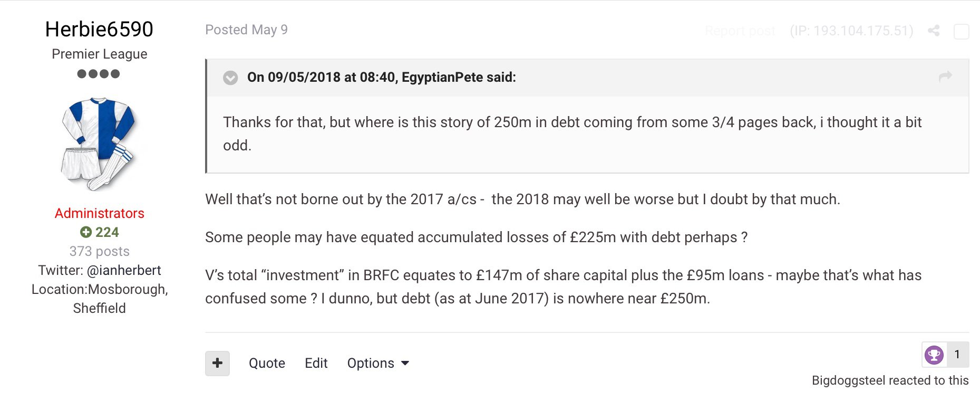Open Herbie6590's profile from username
This screenshot has height=401, width=980.
(99, 29)
